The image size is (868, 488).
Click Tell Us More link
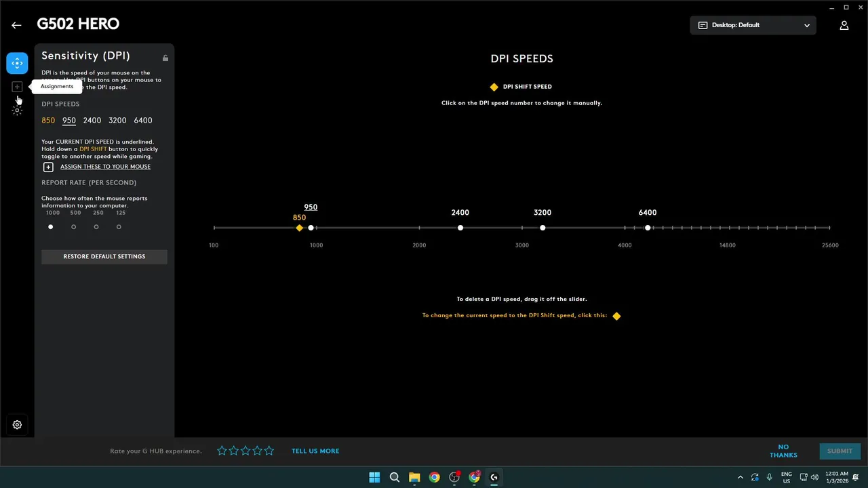tap(315, 451)
